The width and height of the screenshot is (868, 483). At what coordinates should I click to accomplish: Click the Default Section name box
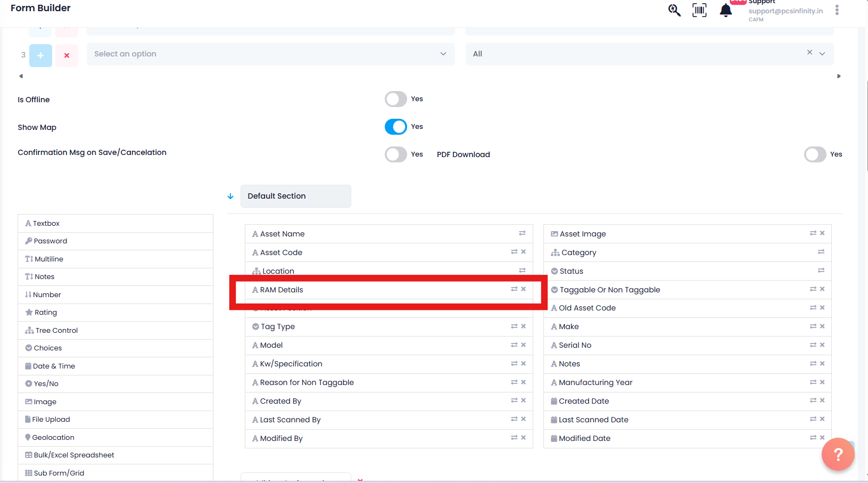click(x=295, y=196)
